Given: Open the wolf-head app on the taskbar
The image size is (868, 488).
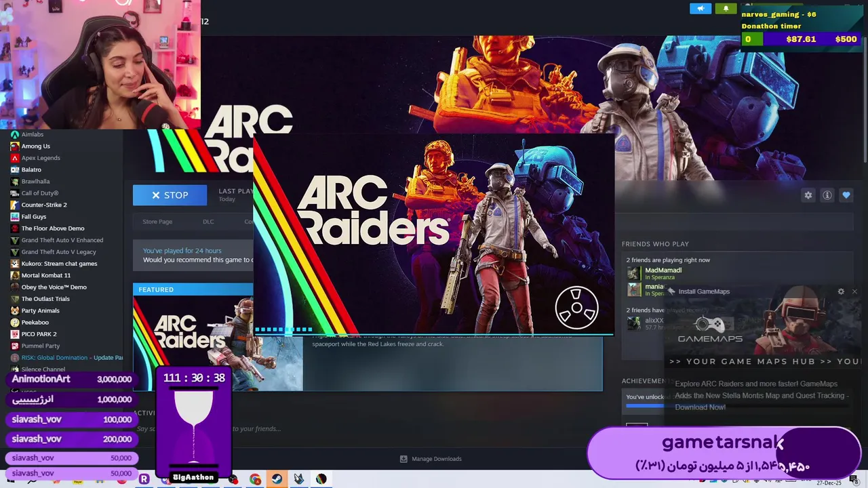Looking at the screenshot, I should tap(298, 479).
